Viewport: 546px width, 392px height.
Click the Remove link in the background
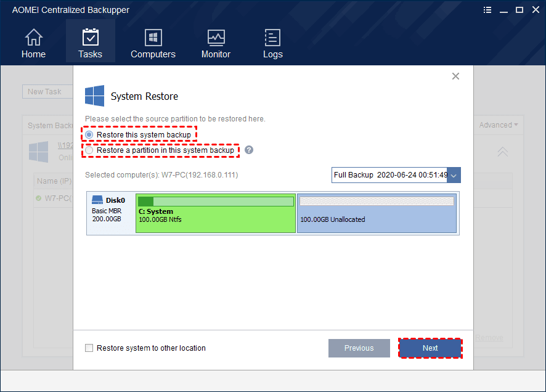pyautogui.click(x=489, y=338)
